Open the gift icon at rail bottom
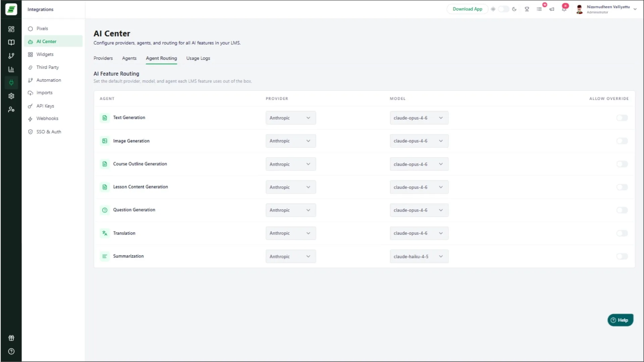Viewport: 644px width, 362px height. (x=11, y=338)
